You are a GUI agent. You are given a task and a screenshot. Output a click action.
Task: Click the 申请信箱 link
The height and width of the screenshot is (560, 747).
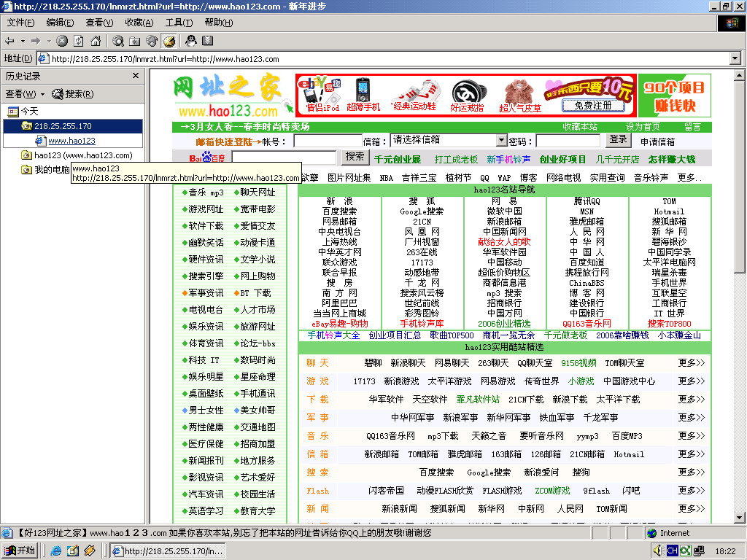(x=657, y=142)
